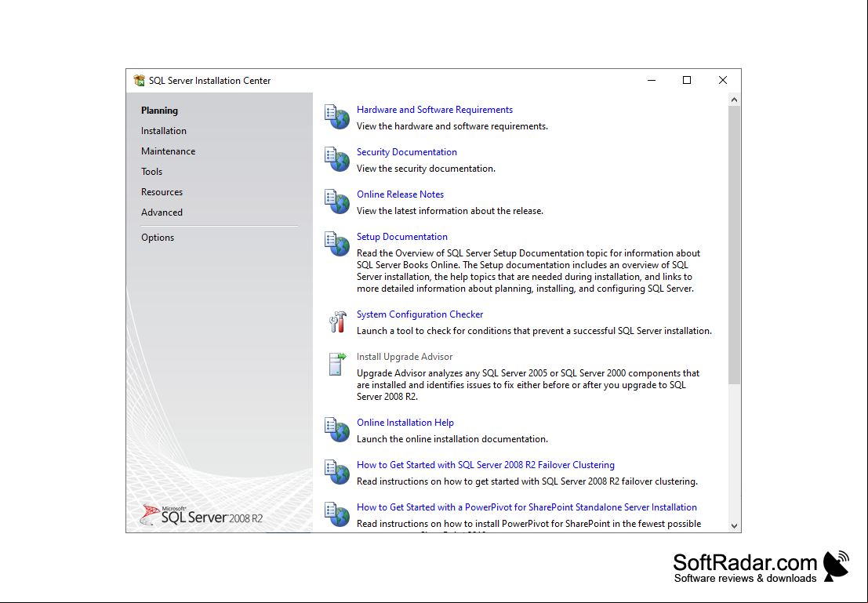868x603 pixels.
Task: Click the scrollbar down arrow
Action: click(734, 526)
